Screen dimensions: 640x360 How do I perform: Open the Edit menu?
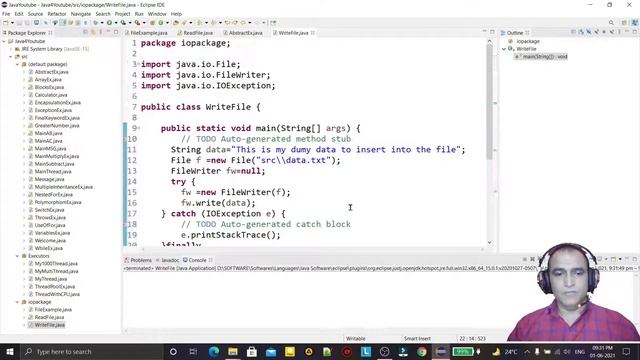pos(19,14)
